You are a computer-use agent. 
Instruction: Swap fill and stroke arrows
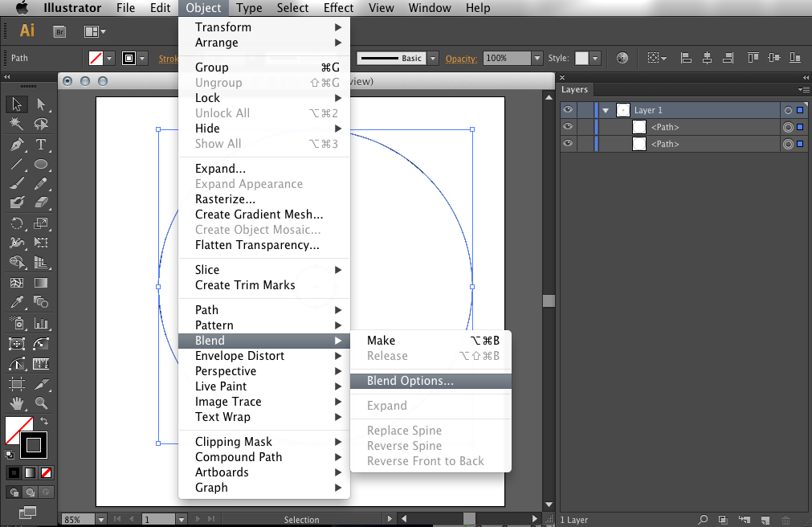[x=44, y=421]
